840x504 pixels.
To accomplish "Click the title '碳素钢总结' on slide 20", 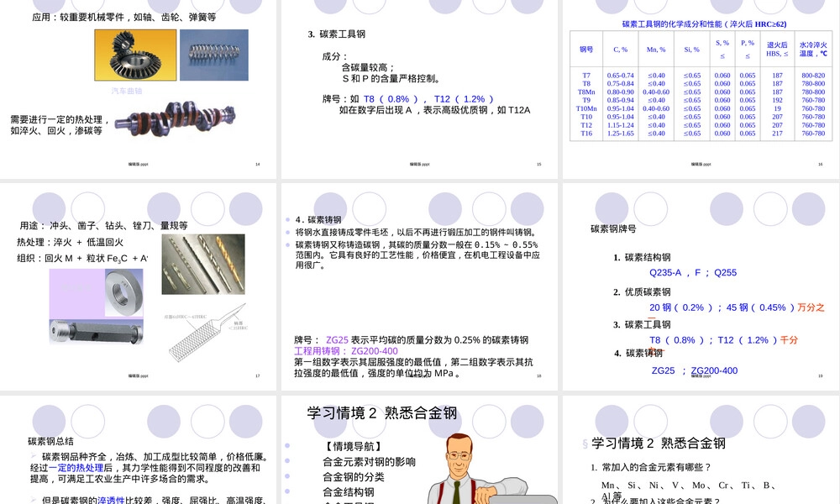I will 51,441.
